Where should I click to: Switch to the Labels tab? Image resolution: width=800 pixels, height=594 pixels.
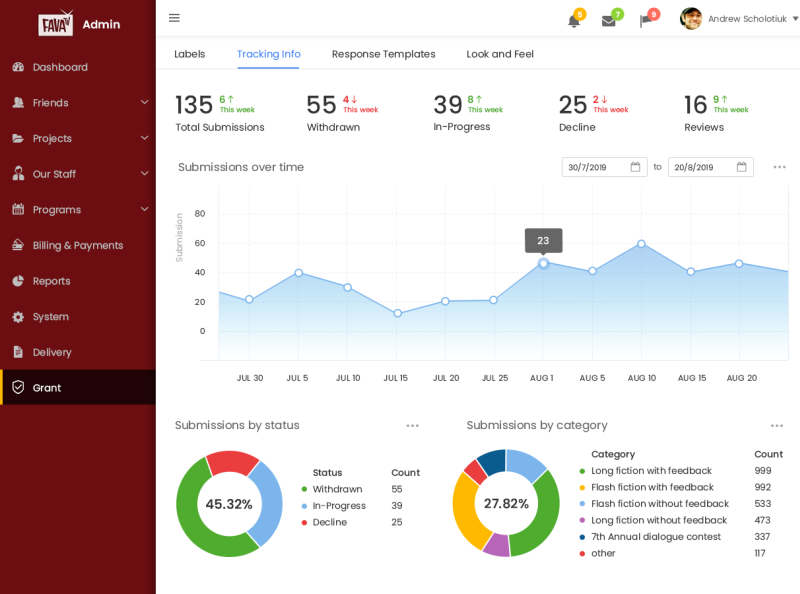click(190, 54)
